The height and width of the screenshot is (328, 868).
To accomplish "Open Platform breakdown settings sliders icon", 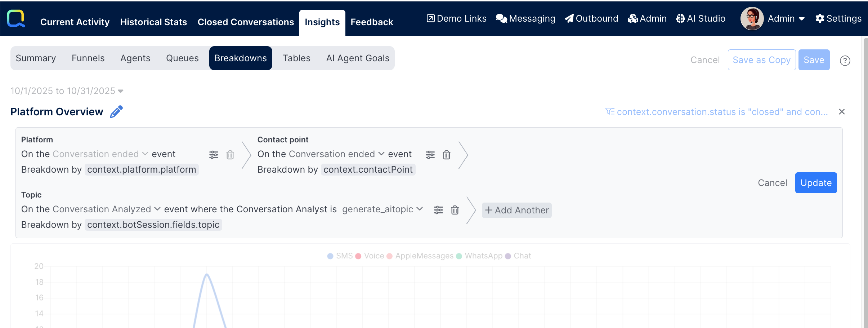I will point(214,155).
